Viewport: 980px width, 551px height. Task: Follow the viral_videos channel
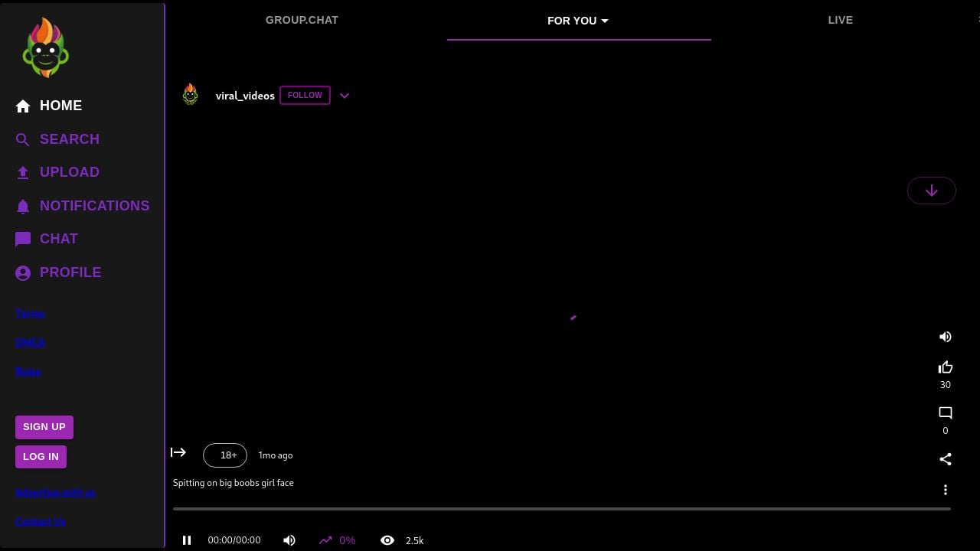(305, 95)
